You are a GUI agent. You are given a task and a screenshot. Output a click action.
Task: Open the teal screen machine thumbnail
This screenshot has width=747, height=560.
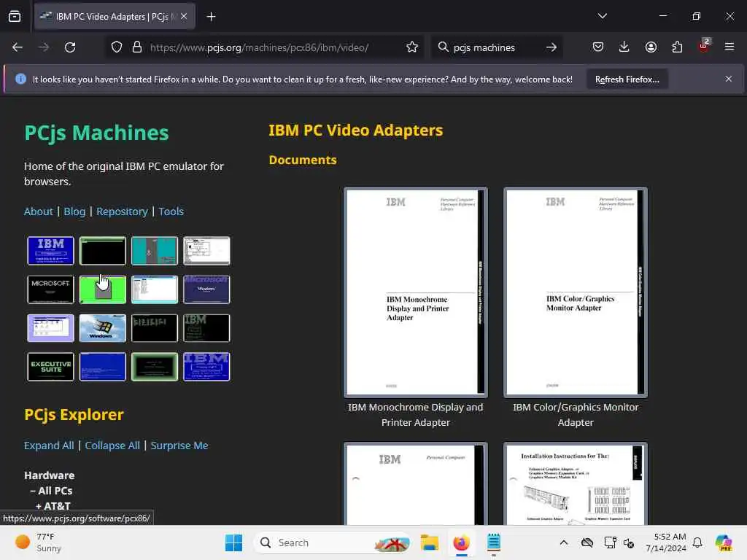pyautogui.click(x=155, y=251)
